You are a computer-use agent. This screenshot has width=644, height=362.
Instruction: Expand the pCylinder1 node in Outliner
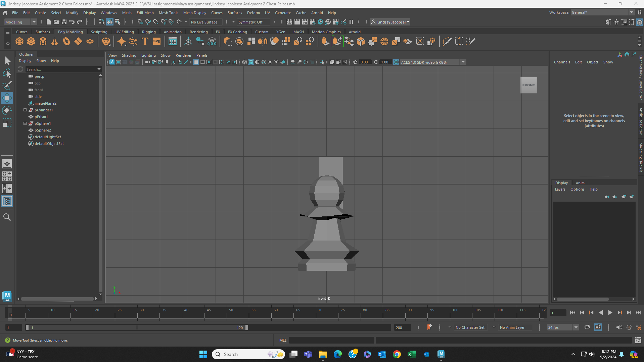pos(25,110)
